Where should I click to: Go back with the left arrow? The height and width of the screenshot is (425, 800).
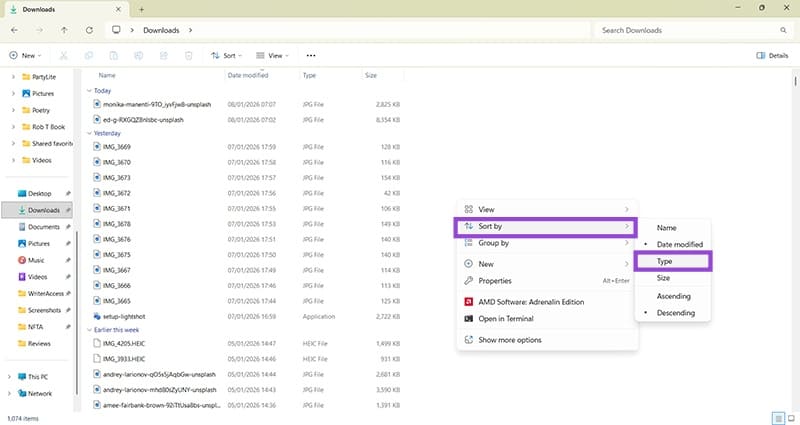(x=14, y=30)
